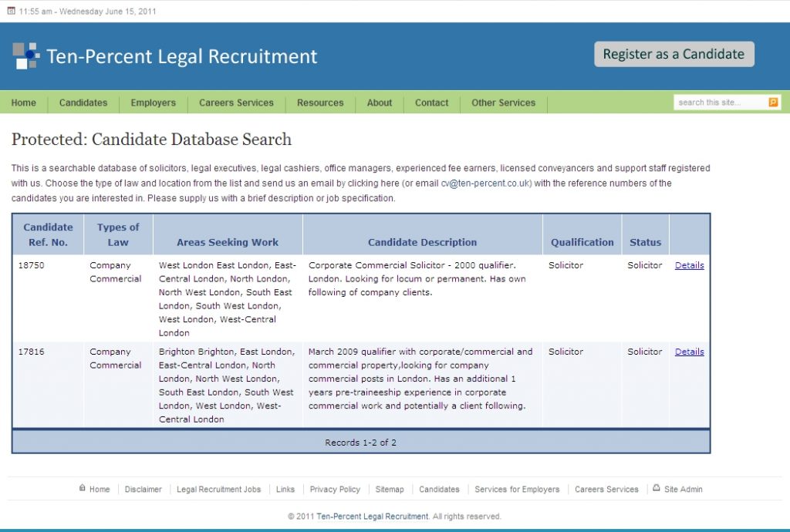790x532 pixels.
Task: Open Services for Employers footer link
Action: click(x=517, y=490)
